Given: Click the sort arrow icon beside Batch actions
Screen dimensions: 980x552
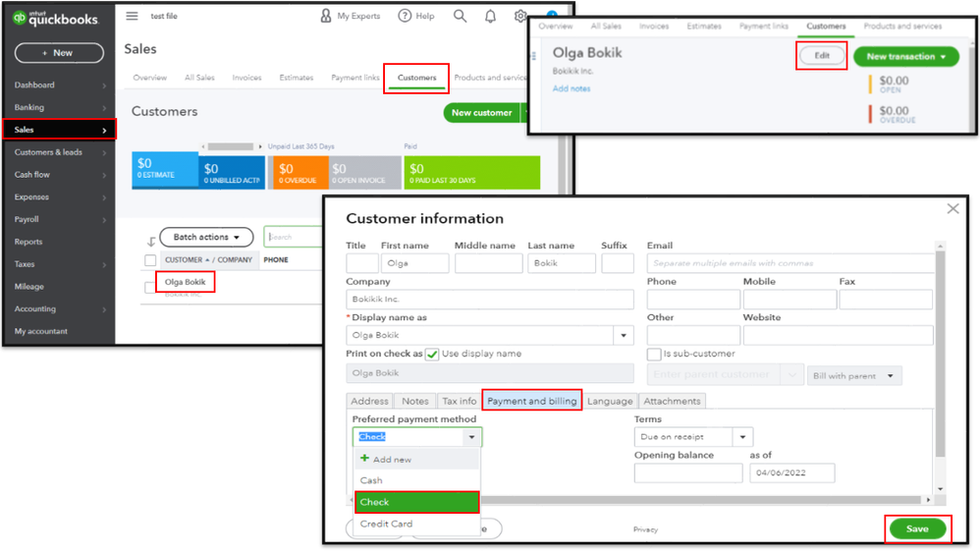Looking at the screenshot, I should pyautogui.click(x=150, y=241).
